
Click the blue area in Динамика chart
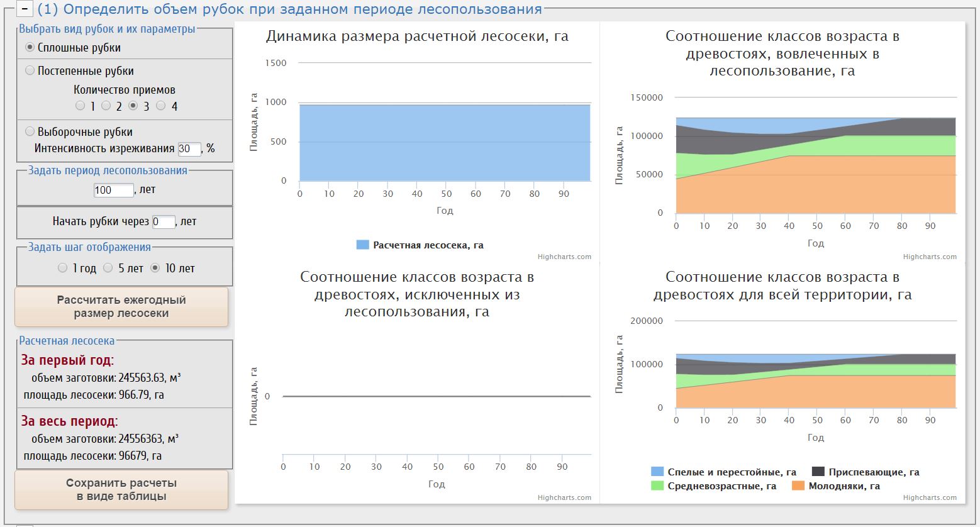click(x=445, y=143)
